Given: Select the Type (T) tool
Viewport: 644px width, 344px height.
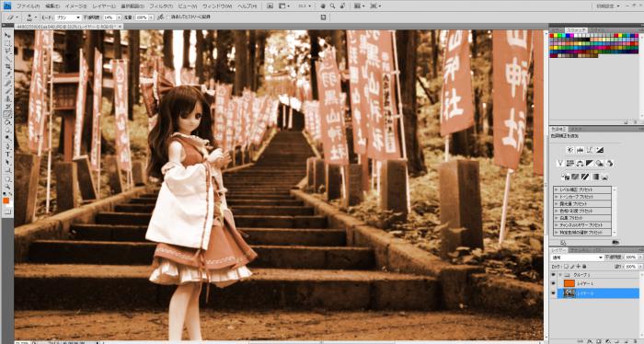Looking at the screenshot, I should click(7, 155).
